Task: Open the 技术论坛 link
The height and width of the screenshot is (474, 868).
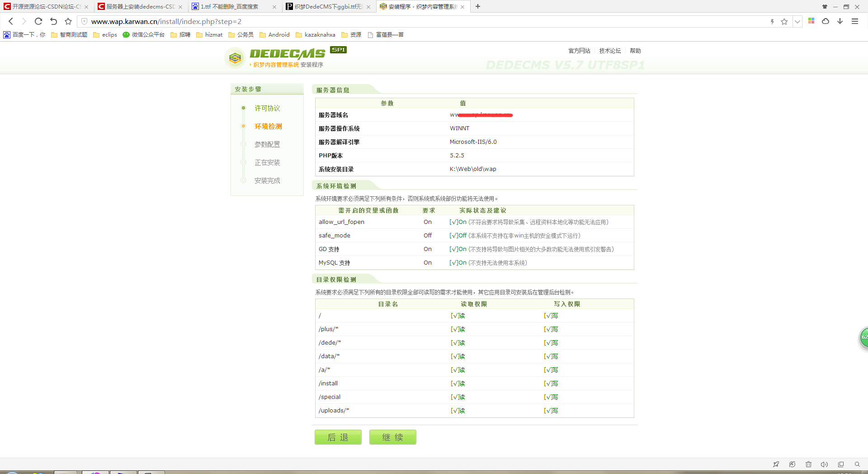Action: coord(610,51)
